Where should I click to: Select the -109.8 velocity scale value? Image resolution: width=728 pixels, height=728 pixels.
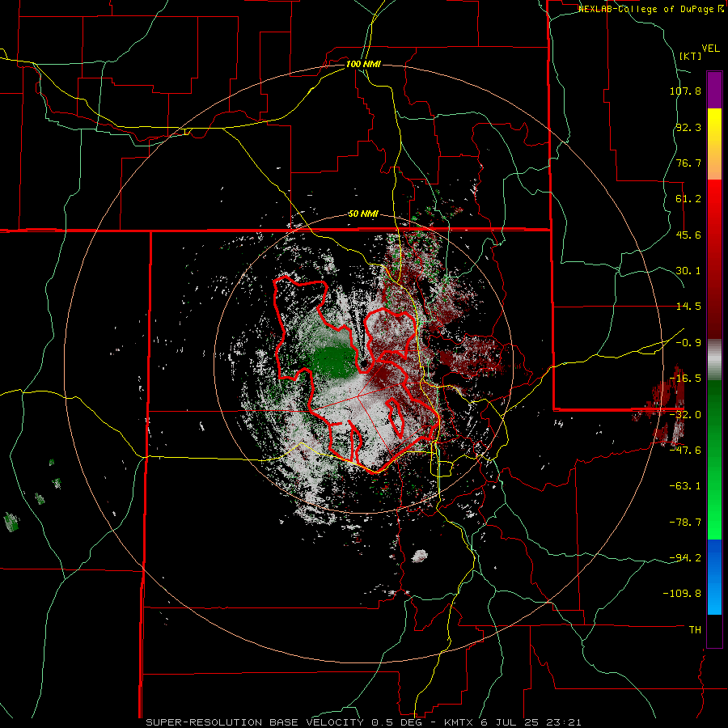(x=682, y=594)
